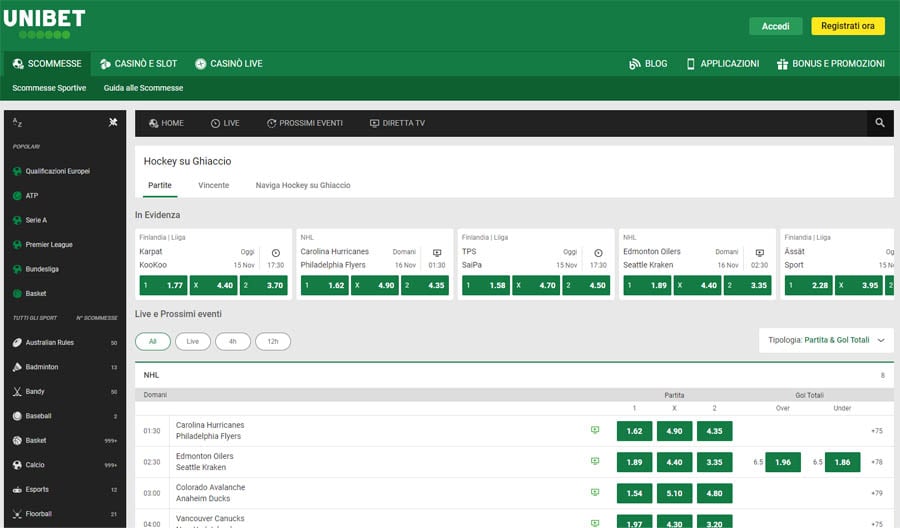Open the Applicazioni link
This screenshot has height=528, width=900.
(x=723, y=64)
